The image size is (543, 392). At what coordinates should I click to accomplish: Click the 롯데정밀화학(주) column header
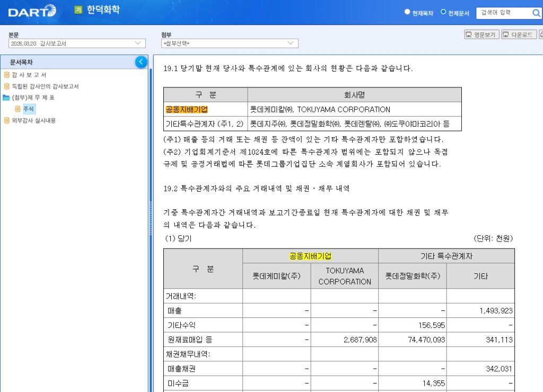(413, 276)
